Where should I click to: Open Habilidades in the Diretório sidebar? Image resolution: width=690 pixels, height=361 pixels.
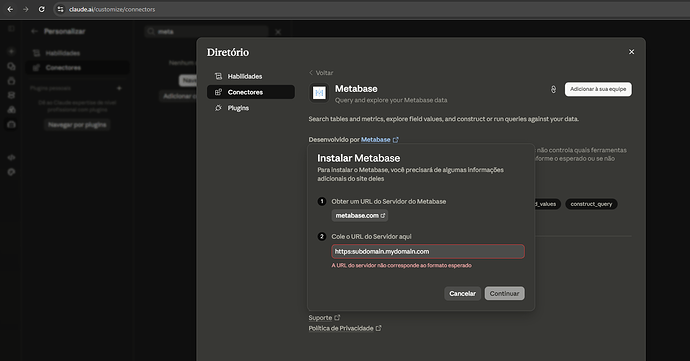(x=251, y=76)
